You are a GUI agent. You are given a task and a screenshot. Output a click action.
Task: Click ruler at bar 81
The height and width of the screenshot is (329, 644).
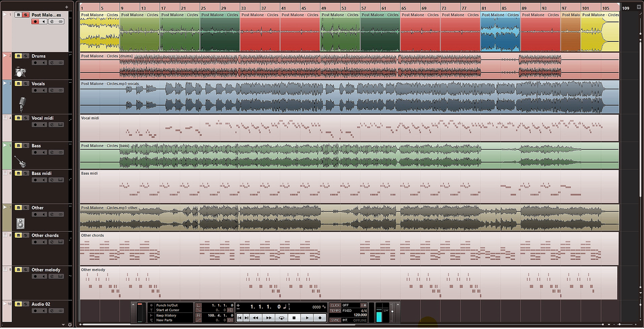point(484,8)
